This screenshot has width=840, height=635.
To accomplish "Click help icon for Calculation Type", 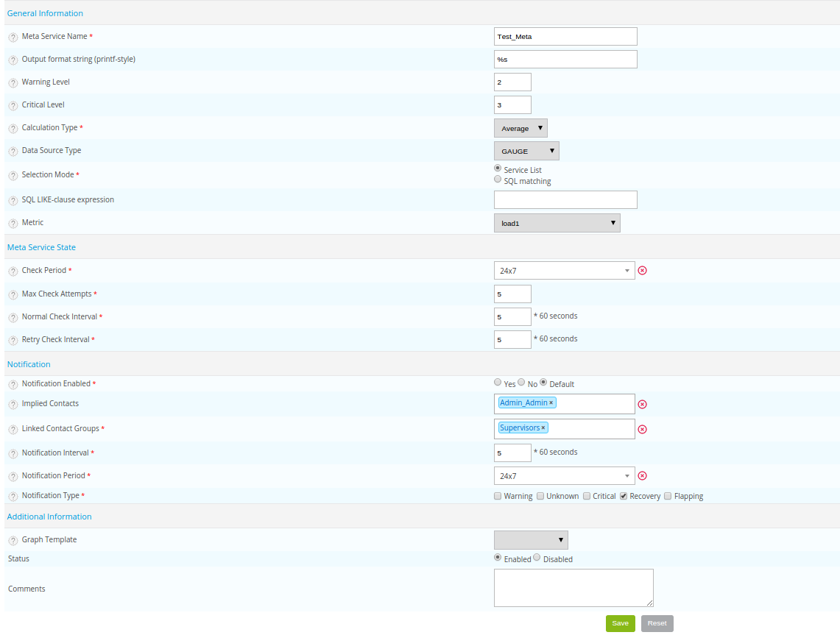I will [x=13, y=128].
